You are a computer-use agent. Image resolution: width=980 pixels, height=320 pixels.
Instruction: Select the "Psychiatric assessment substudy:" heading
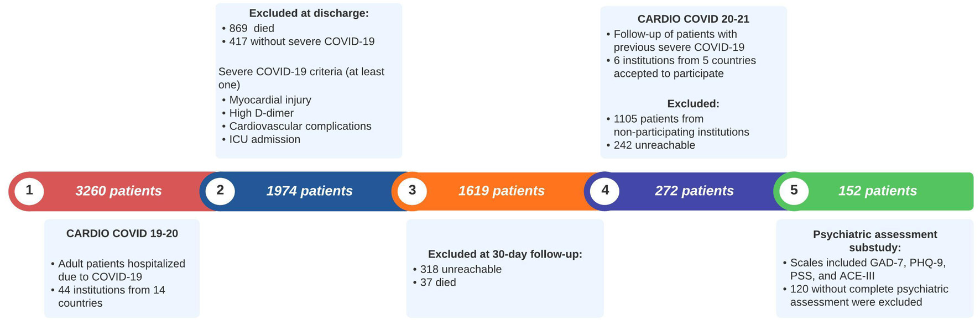point(875,241)
